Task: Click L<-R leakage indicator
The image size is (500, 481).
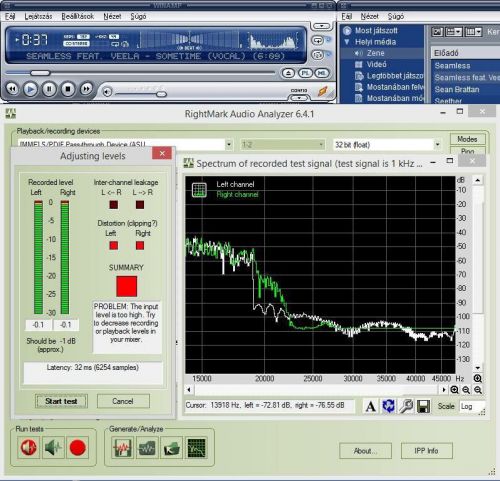Action: [x=114, y=205]
